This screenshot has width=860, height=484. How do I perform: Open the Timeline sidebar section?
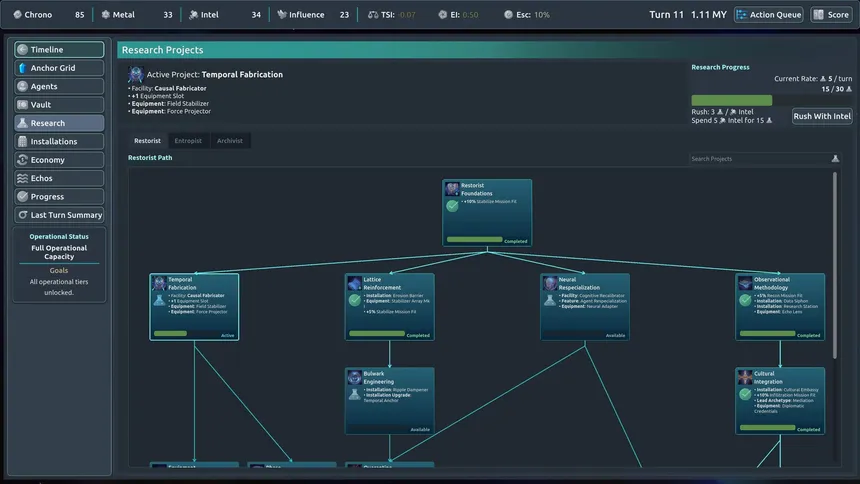click(59, 49)
